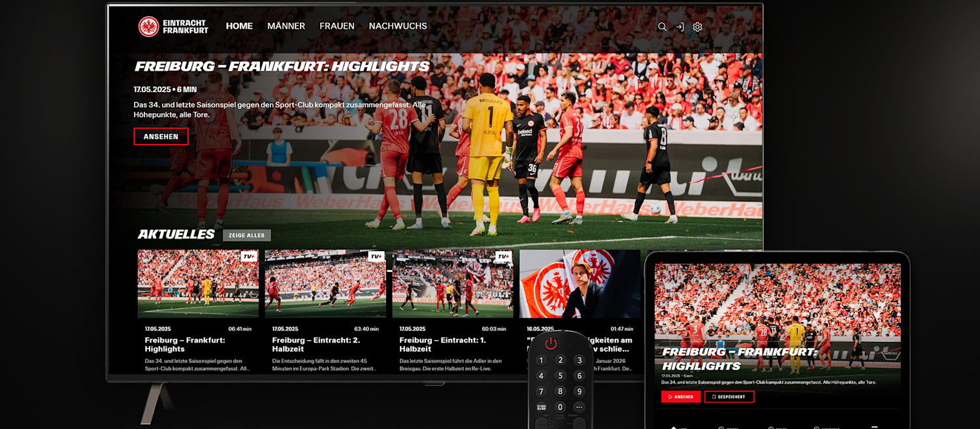The height and width of the screenshot is (429, 980).
Task: Click TV+ badge on the Highlights card
Action: tap(249, 257)
